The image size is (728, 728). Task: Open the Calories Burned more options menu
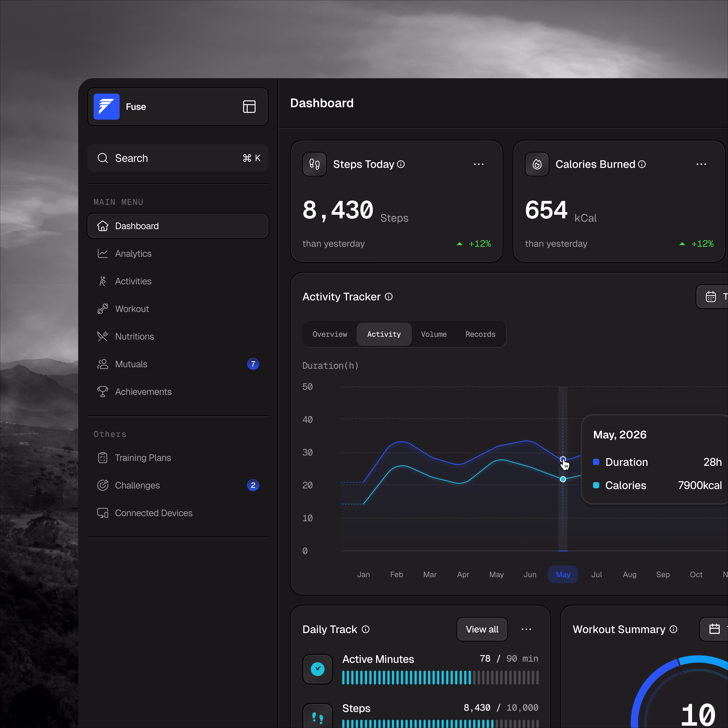tap(701, 164)
